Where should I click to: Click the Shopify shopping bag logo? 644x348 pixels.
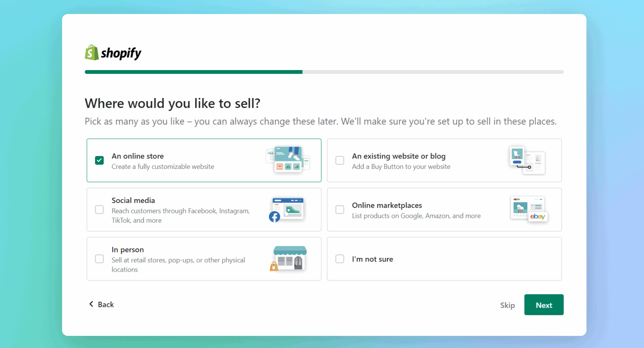click(x=91, y=52)
